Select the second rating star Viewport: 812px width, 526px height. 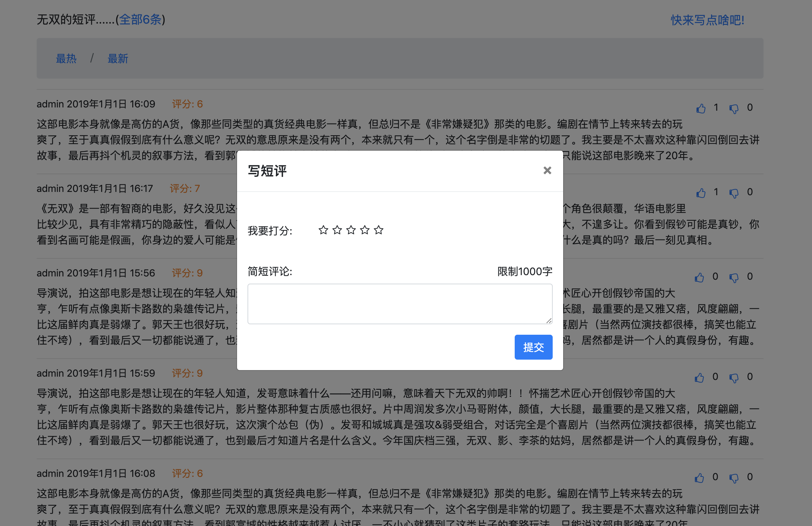pos(337,230)
